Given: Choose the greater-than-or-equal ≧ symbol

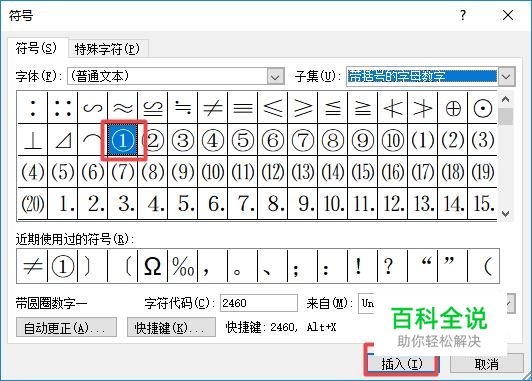Looking at the screenshot, I should tap(362, 108).
